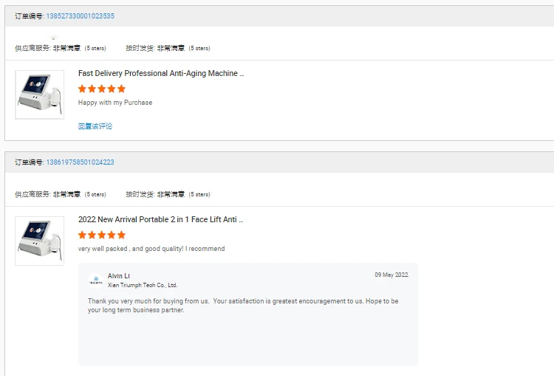Click Xian Triumph Tech Co., Ltd. name
Viewport: 554px width, 392px height.
point(143,285)
